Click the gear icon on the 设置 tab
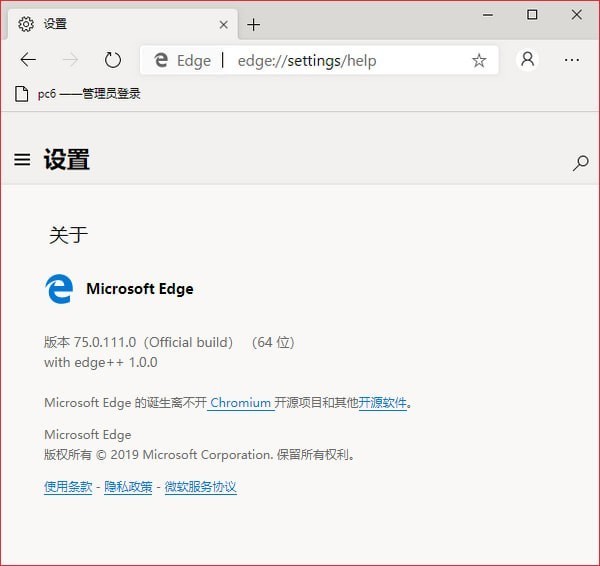The width and height of the screenshot is (600, 566). (26, 24)
